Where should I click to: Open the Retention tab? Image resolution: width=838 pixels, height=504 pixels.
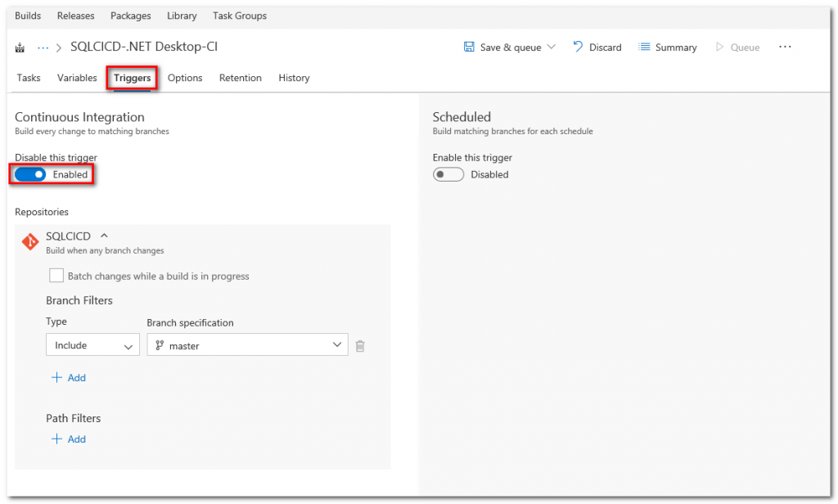click(240, 78)
